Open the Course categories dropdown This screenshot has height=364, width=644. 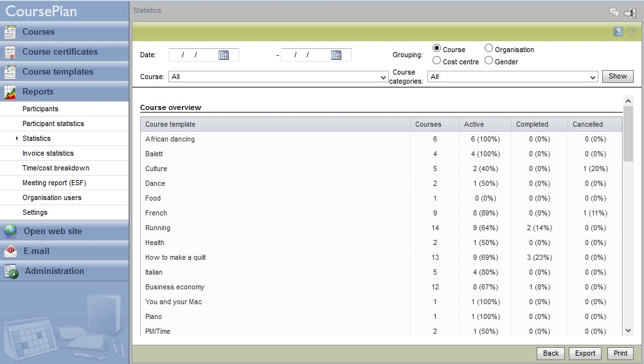(x=512, y=77)
